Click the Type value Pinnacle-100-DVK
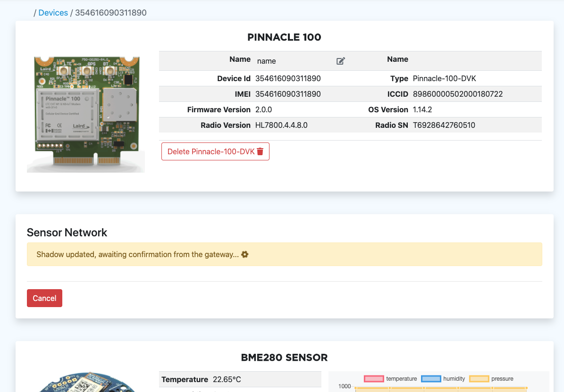 (445, 78)
